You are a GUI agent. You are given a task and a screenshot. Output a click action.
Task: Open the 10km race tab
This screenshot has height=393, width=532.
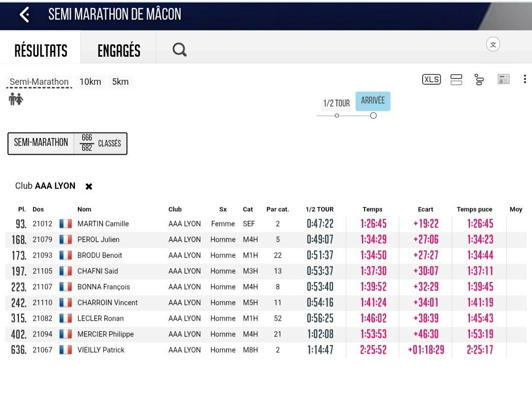(x=90, y=82)
